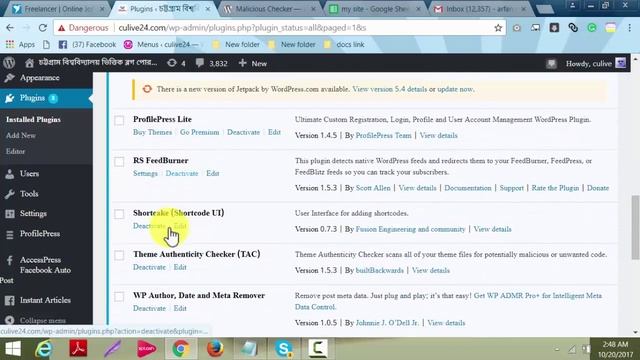Switch to Gmail Inbox browser tab
This screenshot has height=360, width=640.
tap(482, 9)
